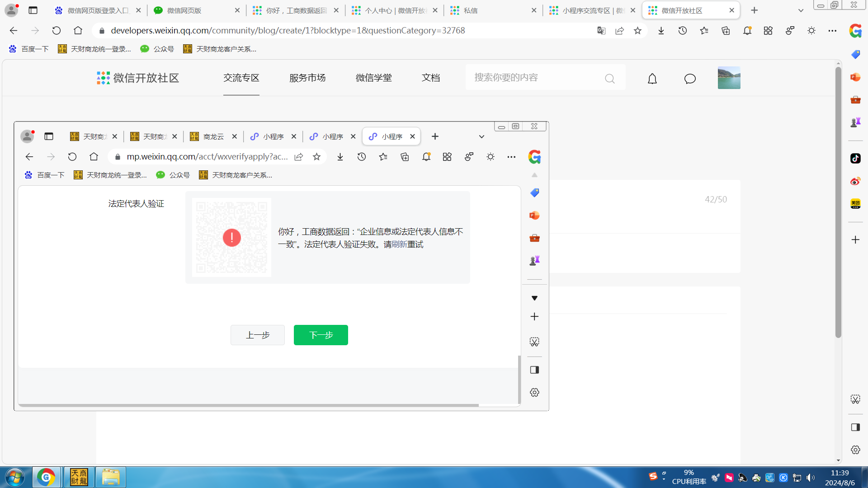This screenshot has width=868, height=488.
Task: Open the three-dots browser settings menu
Action: click(832, 31)
